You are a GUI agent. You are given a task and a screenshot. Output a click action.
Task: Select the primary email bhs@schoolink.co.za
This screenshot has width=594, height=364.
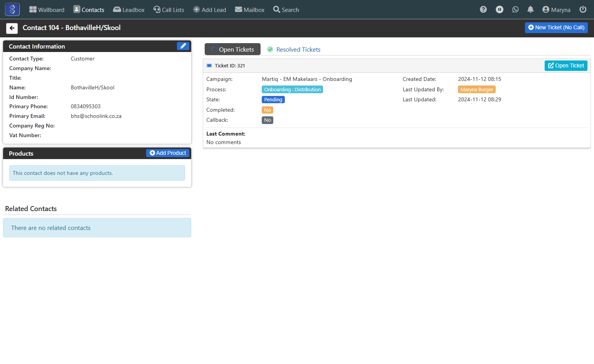click(96, 116)
